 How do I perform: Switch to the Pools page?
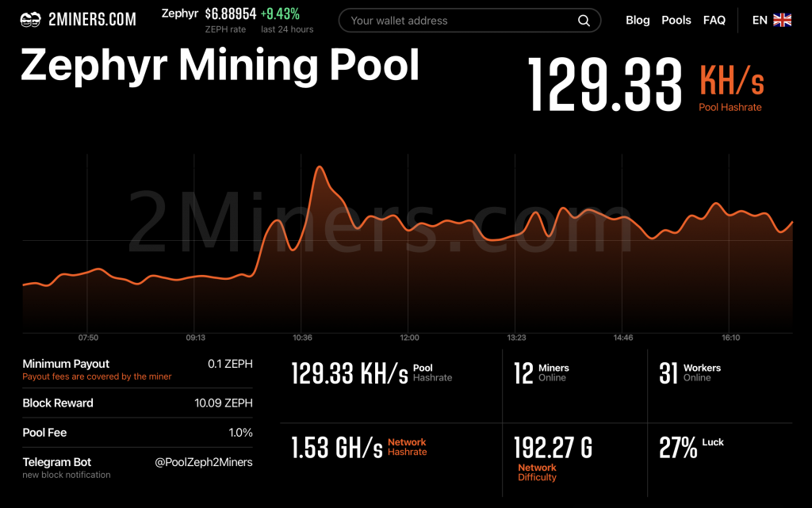(676, 20)
